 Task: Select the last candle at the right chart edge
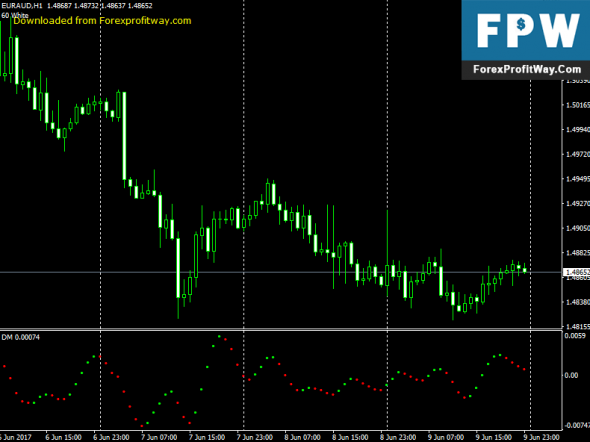pos(525,270)
